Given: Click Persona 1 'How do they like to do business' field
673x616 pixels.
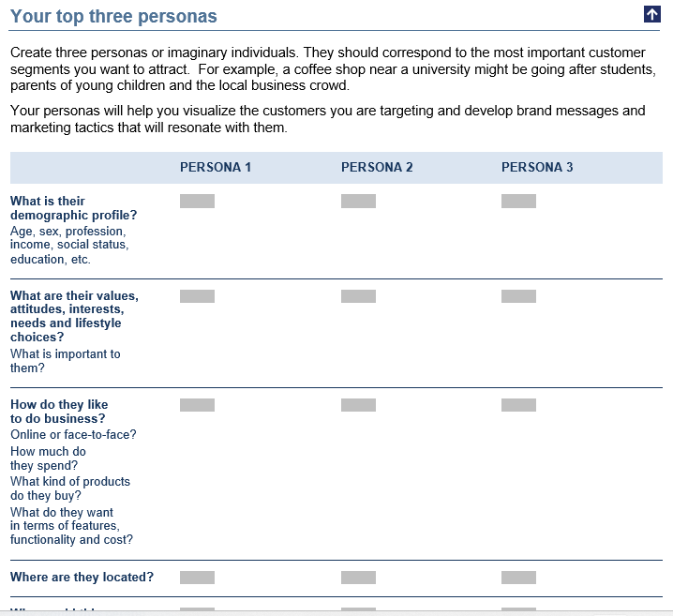Looking at the screenshot, I should [x=197, y=405].
